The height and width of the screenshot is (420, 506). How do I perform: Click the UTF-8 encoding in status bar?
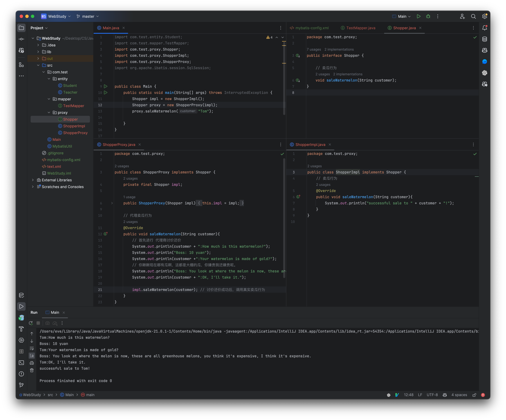click(432, 395)
